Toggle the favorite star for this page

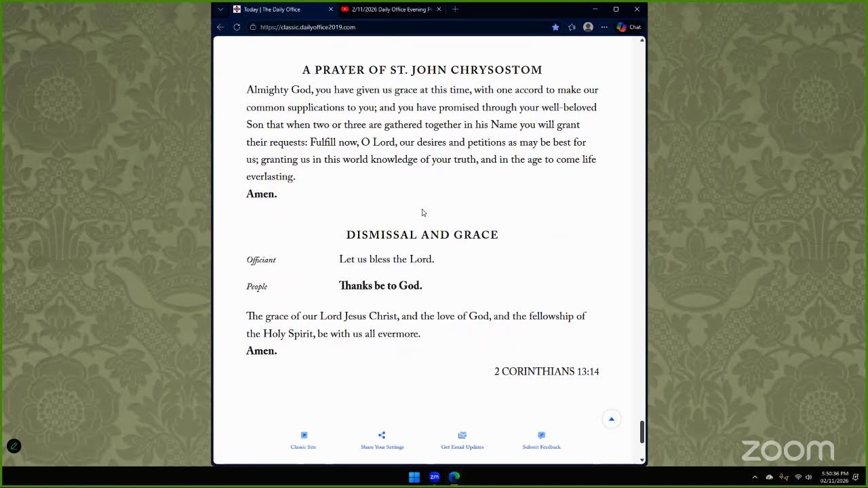pyautogui.click(x=555, y=27)
